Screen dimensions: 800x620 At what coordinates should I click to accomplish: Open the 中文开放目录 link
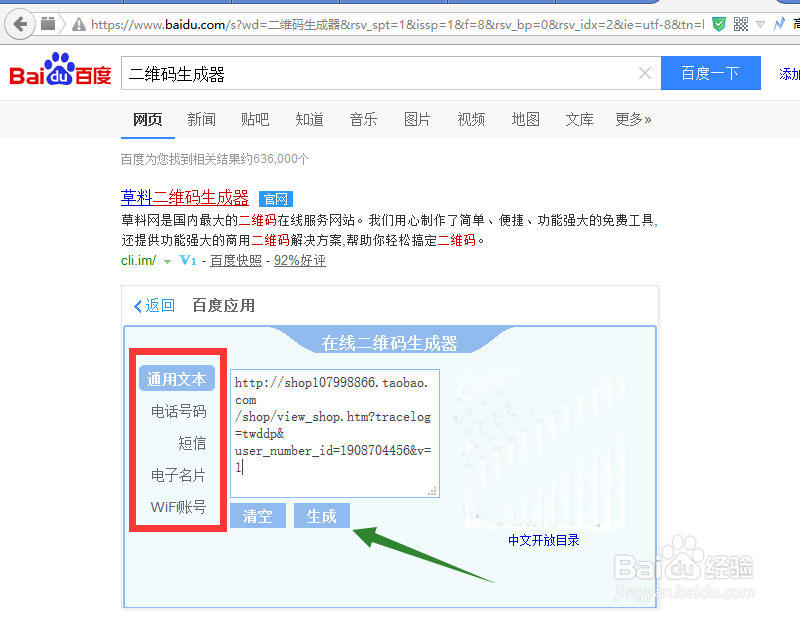(544, 540)
